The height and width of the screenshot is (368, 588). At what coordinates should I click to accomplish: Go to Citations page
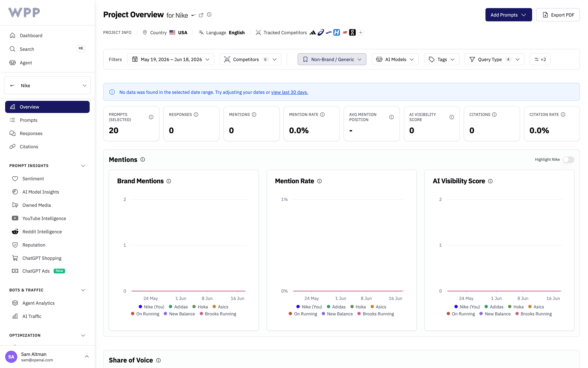[47, 146]
